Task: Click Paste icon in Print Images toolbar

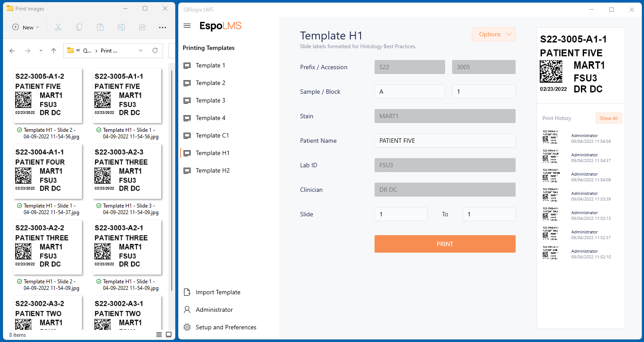Action: [x=100, y=27]
